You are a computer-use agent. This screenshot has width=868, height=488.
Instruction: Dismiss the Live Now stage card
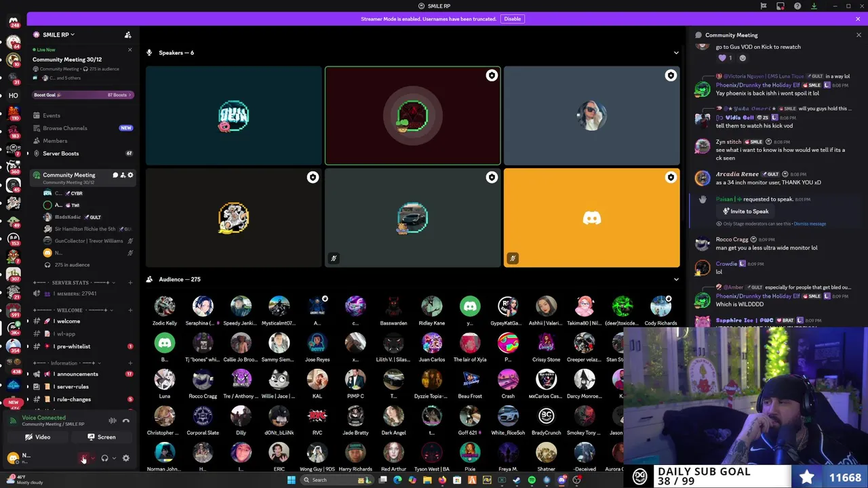pyautogui.click(x=130, y=49)
